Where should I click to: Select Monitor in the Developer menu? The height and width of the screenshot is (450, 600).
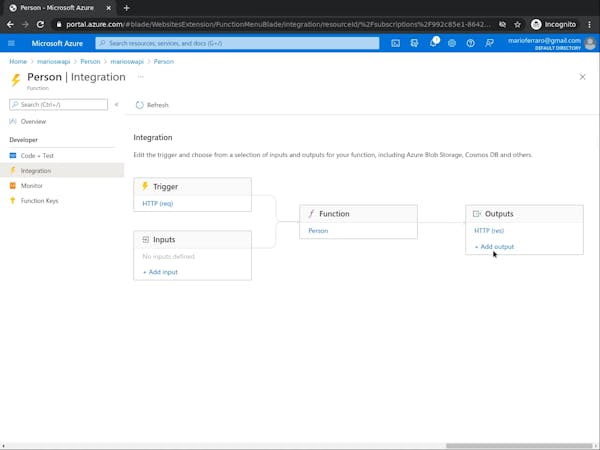pyautogui.click(x=31, y=186)
